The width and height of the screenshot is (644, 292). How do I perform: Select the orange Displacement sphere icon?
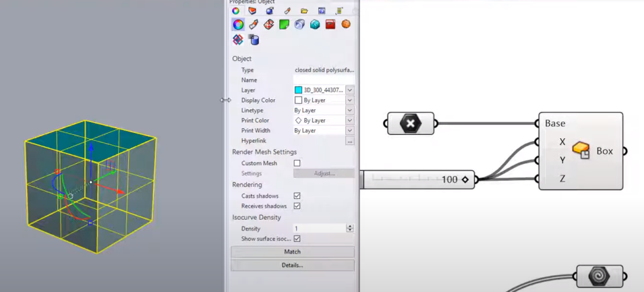[x=346, y=24]
